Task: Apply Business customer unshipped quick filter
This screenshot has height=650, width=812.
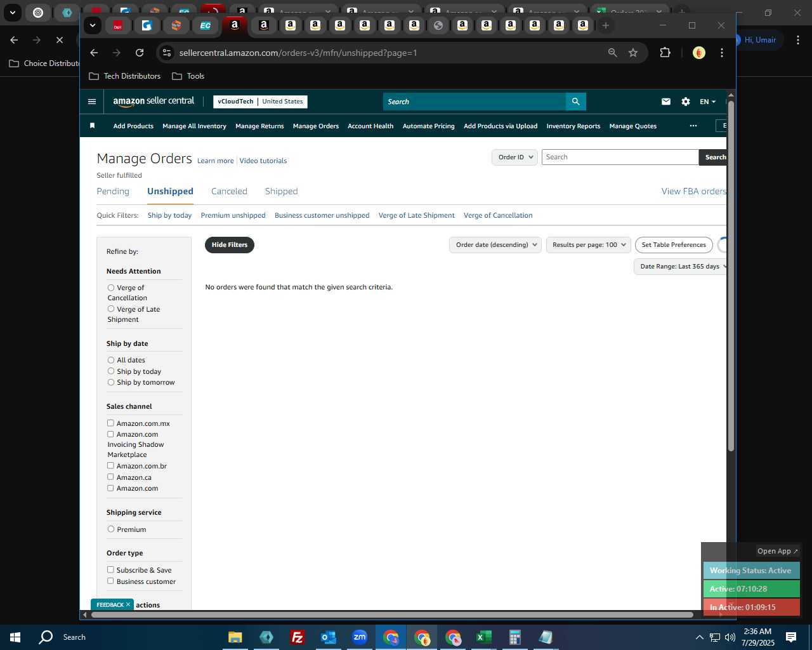Action: point(322,215)
